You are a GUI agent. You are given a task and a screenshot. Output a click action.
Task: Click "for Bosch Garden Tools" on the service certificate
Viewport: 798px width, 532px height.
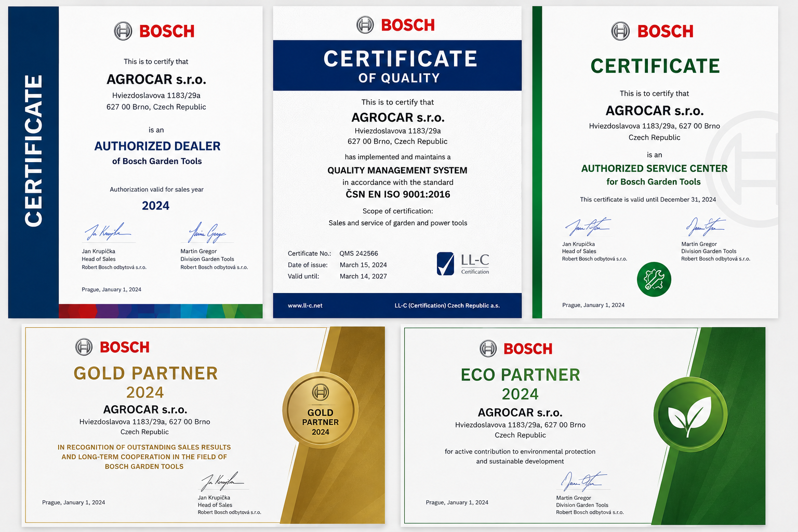tap(654, 182)
